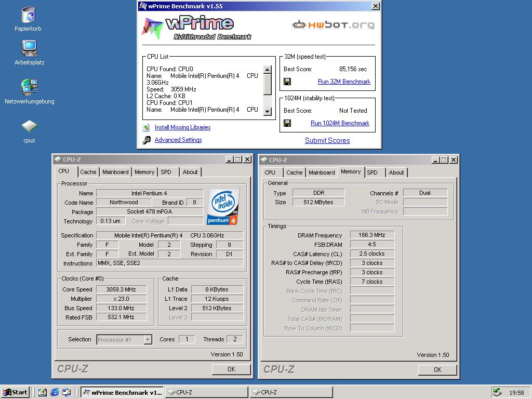532x399 pixels.
Task: Switch to wPrime Benchmark taskbar button
Action: (122, 393)
